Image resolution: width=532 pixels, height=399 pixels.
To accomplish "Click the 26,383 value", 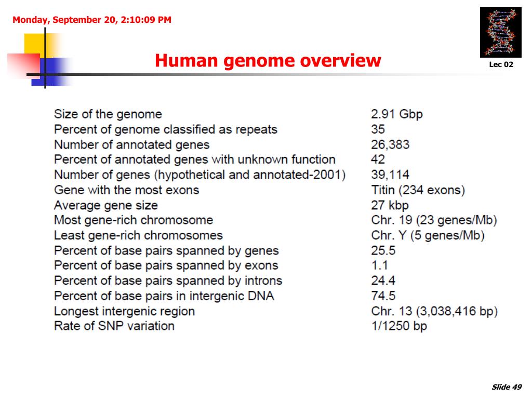I will pos(390,145).
